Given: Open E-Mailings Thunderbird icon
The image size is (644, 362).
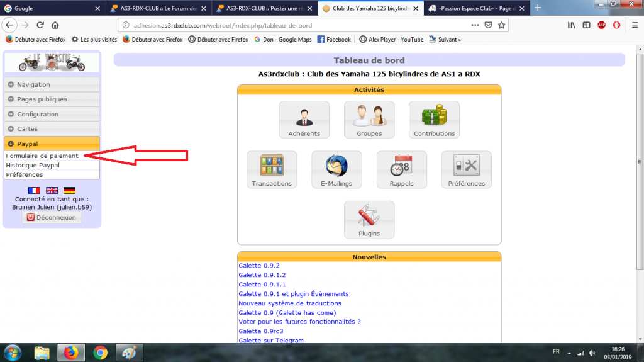Looking at the screenshot, I should (336, 169).
